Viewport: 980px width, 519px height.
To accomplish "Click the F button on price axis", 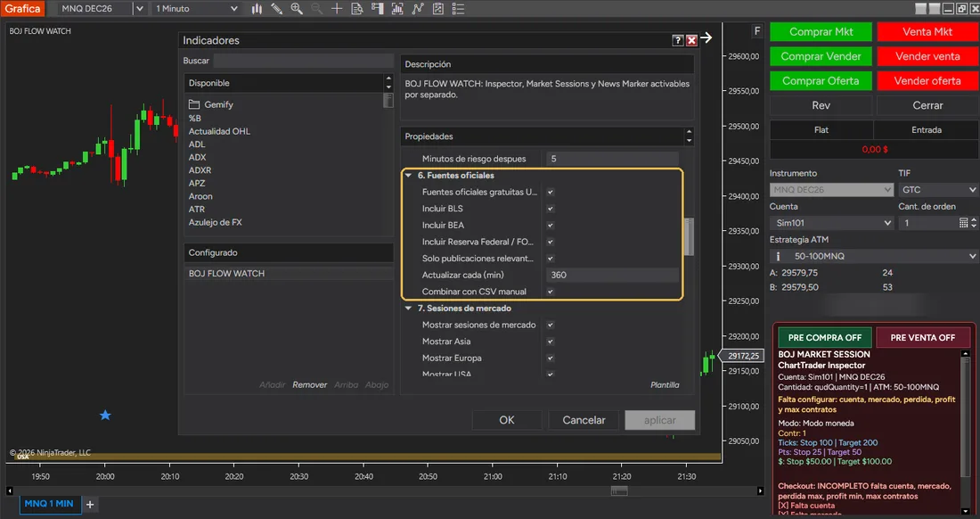I will coord(757,31).
